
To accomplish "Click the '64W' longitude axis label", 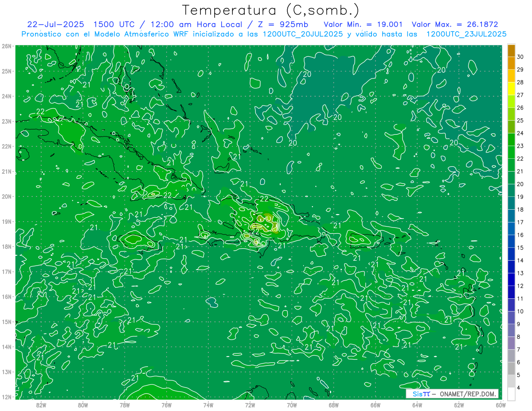I will [x=417, y=405].
